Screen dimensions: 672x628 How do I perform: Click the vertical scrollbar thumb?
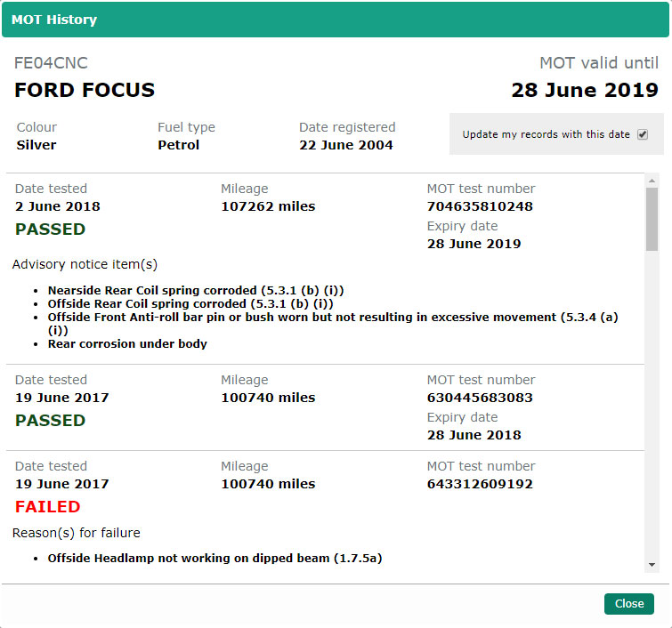point(652,218)
